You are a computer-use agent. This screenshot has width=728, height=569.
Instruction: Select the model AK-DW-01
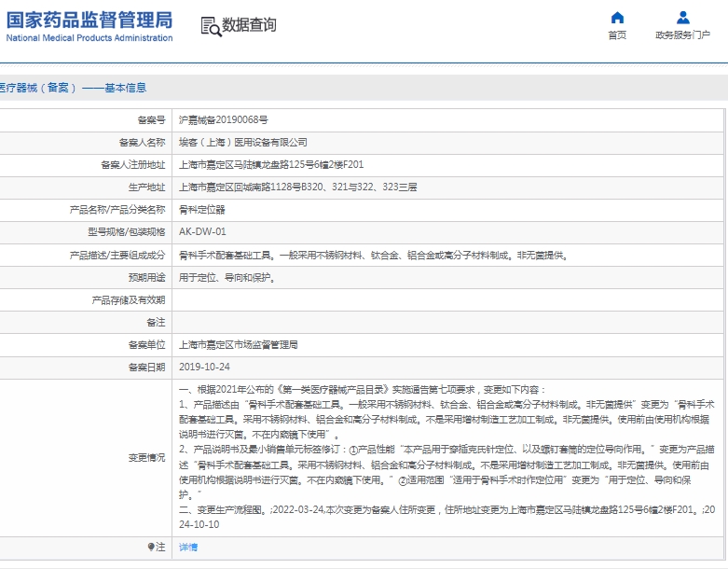[x=202, y=231]
